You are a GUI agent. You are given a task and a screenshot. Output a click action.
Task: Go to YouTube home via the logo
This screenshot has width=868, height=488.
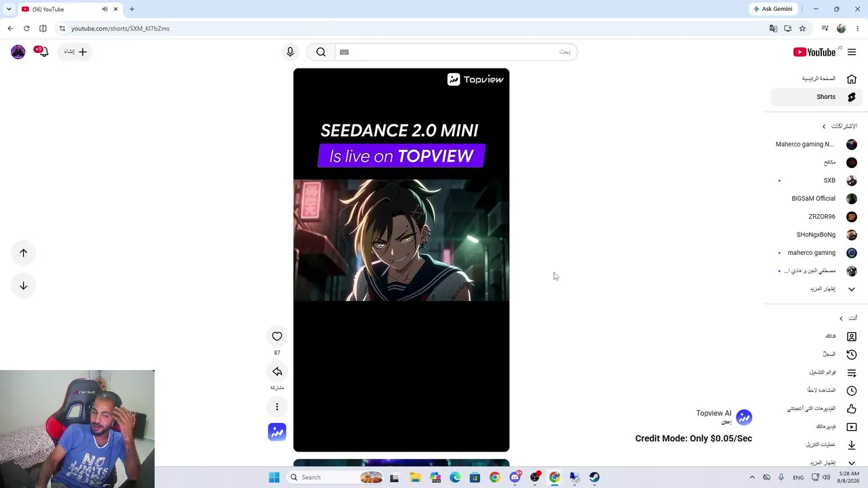coord(814,52)
